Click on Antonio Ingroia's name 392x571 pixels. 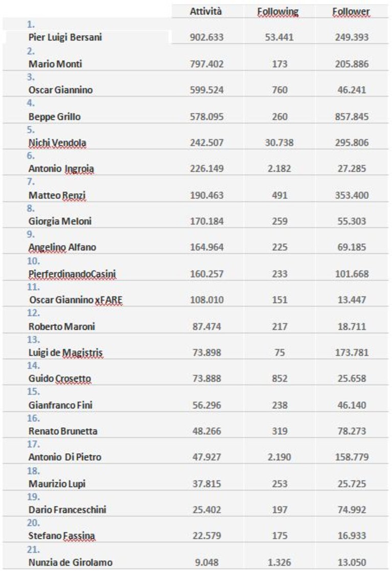coord(61,169)
